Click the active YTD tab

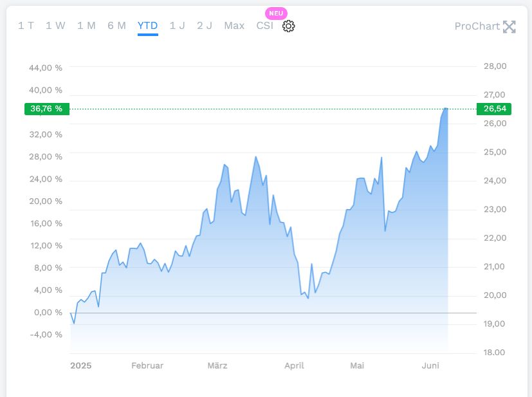click(147, 26)
